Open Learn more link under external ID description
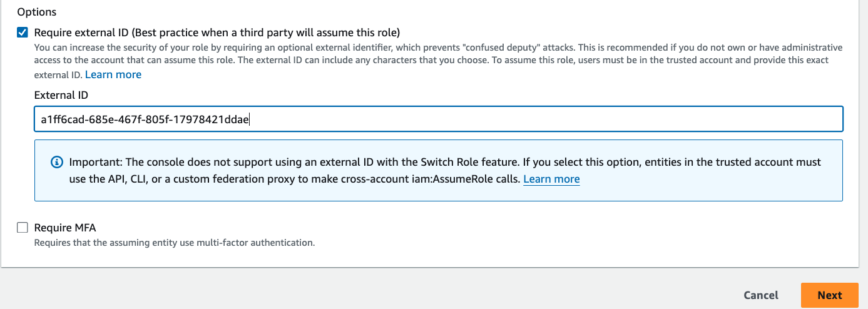 (x=113, y=75)
